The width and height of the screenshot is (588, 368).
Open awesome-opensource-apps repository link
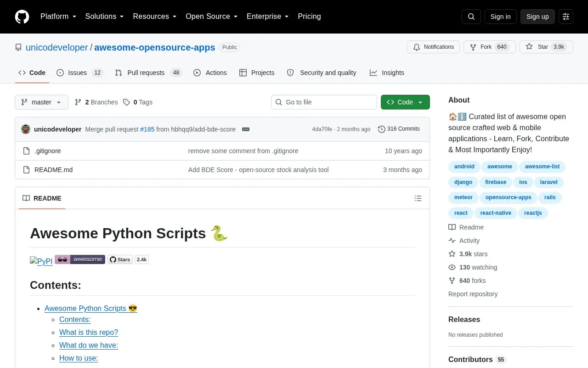point(155,47)
